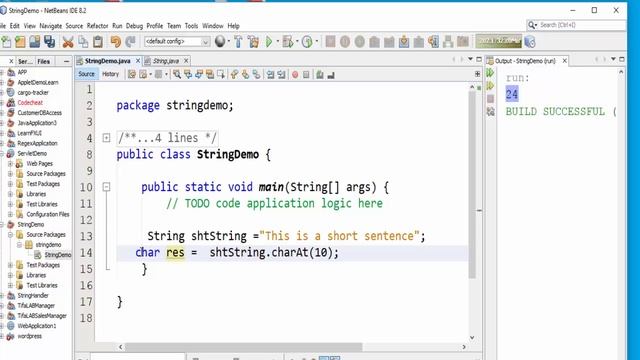
Task: Open the Profile Project dropdown arrow
Action: 316,42
